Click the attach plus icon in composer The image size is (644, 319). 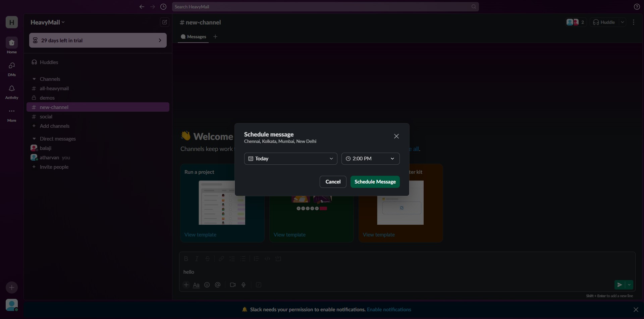(186, 285)
